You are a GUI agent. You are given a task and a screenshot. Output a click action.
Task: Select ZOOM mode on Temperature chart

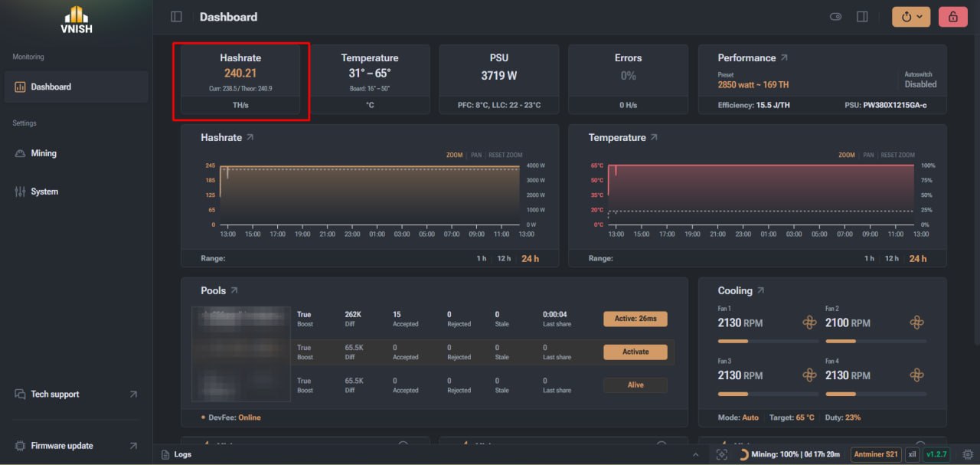(847, 156)
